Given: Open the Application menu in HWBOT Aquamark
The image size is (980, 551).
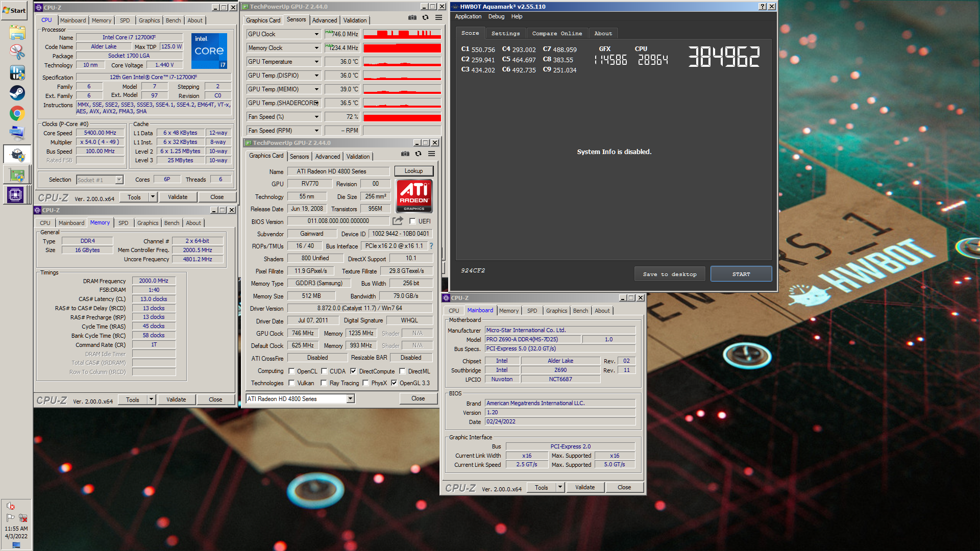Looking at the screenshot, I should (x=468, y=16).
